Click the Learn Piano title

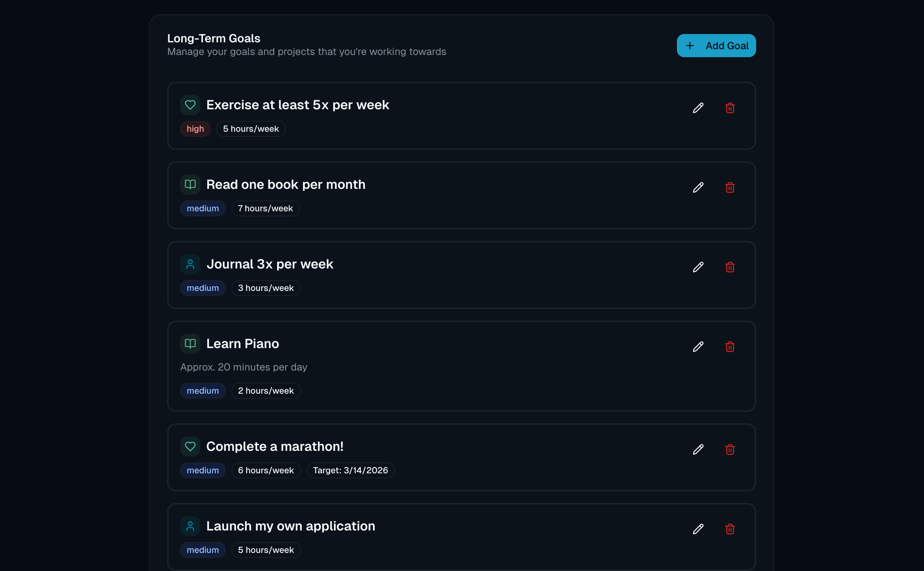242,344
